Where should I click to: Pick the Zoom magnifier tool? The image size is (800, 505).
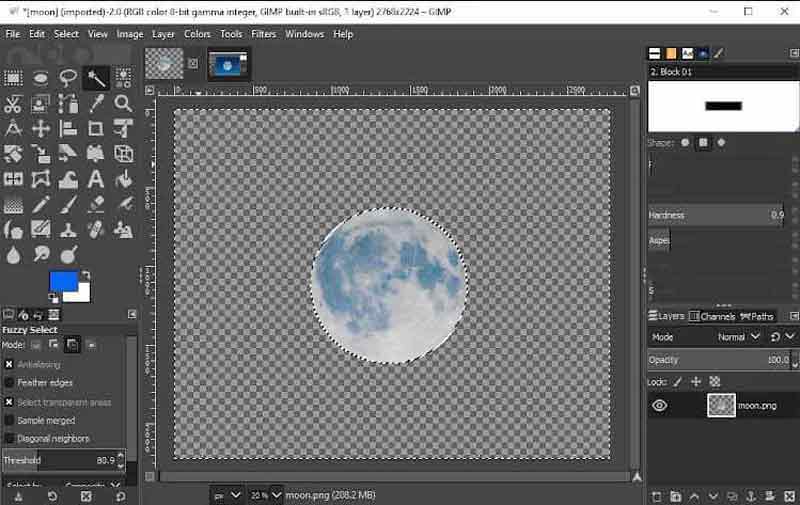click(x=123, y=103)
